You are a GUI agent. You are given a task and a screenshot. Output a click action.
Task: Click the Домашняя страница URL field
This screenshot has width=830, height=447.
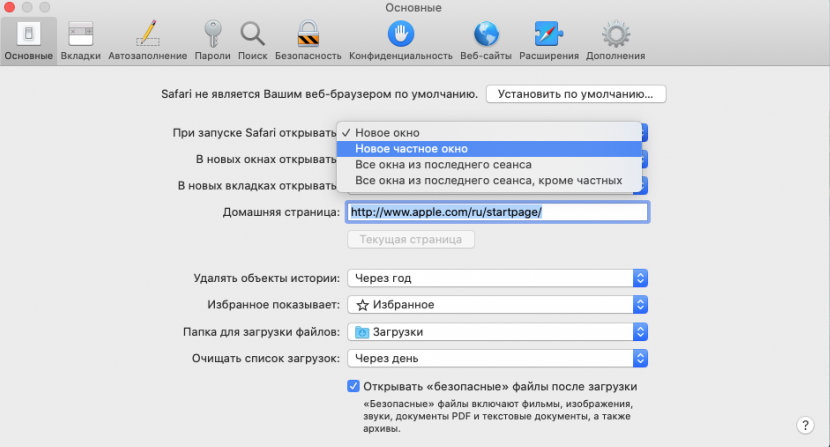(x=498, y=212)
